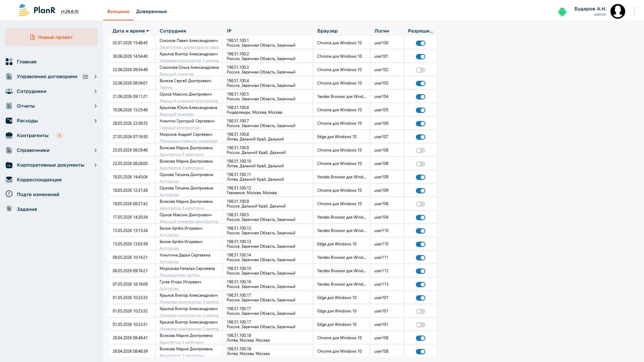This screenshot has width=644, height=362.
Task: Open the three-dot options menu
Action: 634,11
